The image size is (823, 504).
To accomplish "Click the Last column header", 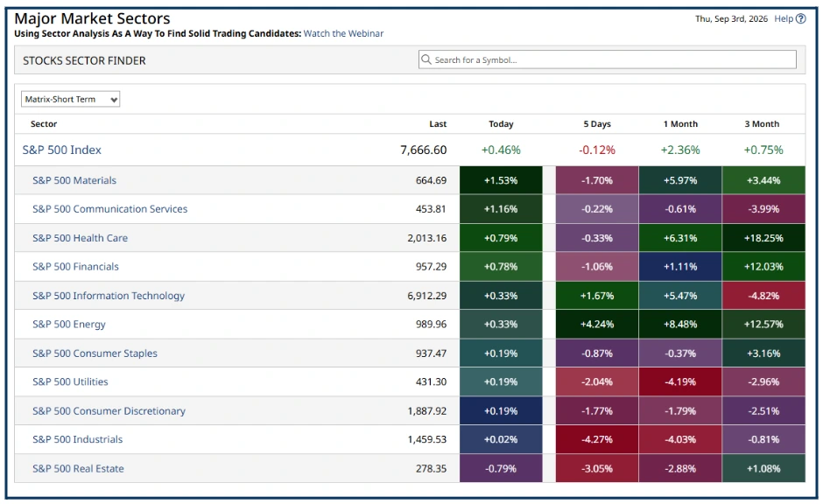I will pos(438,124).
